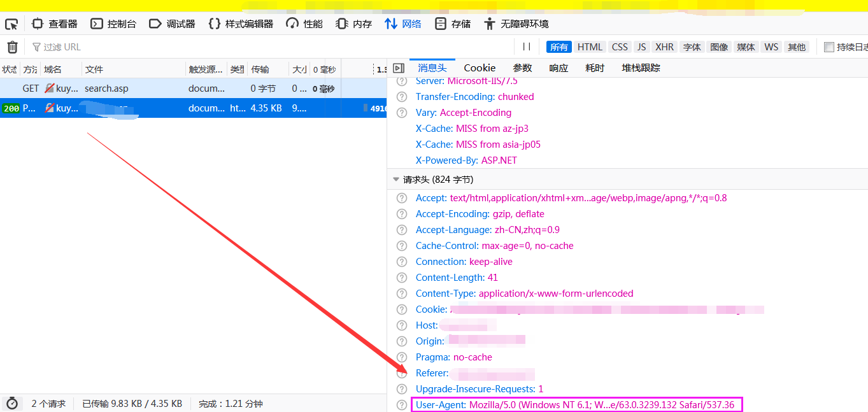
Task: Select the 网络 network panel
Action: [403, 24]
